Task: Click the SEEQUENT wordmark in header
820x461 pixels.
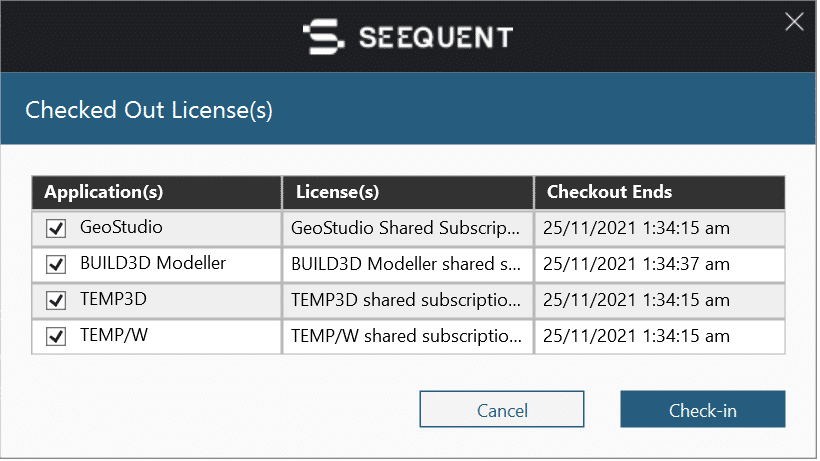Action: [436, 37]
